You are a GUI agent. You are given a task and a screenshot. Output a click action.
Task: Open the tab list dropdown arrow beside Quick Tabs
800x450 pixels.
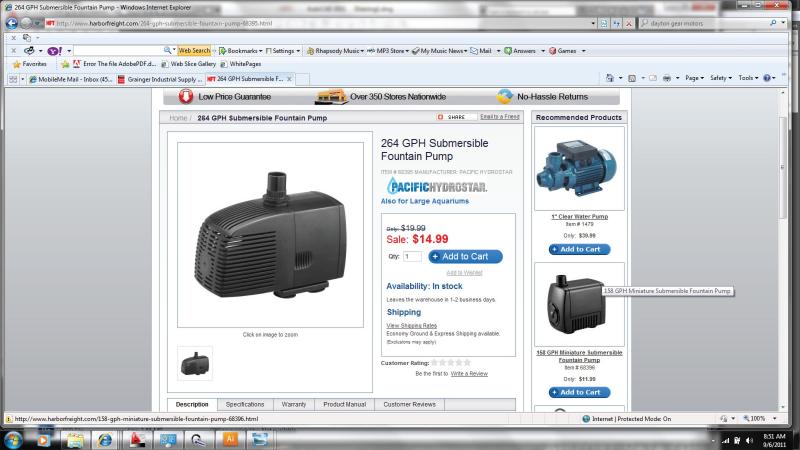pos(22,79)
